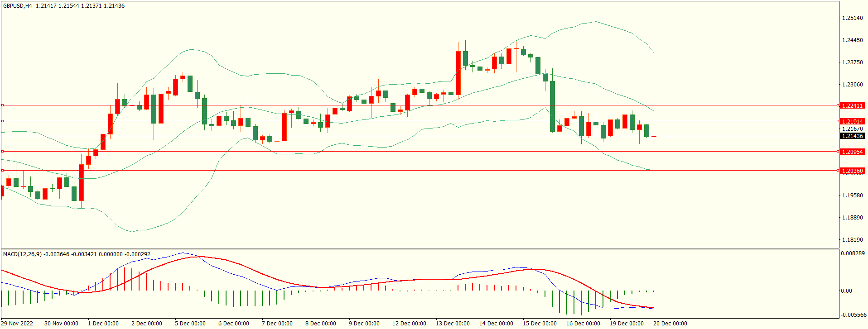This screenshot has width=868, height=329.
Task: Click the black current price 1.21436 label
Action: coord(852,136)
